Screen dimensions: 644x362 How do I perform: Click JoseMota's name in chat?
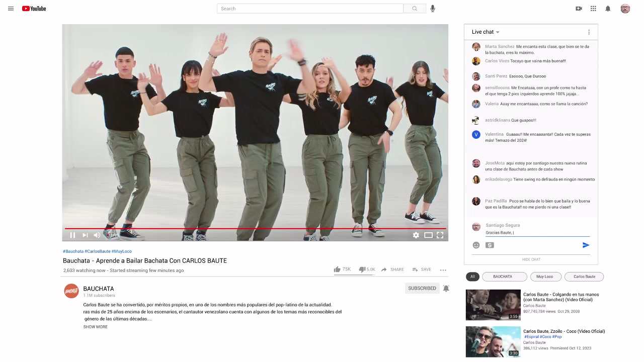[495, 163]
